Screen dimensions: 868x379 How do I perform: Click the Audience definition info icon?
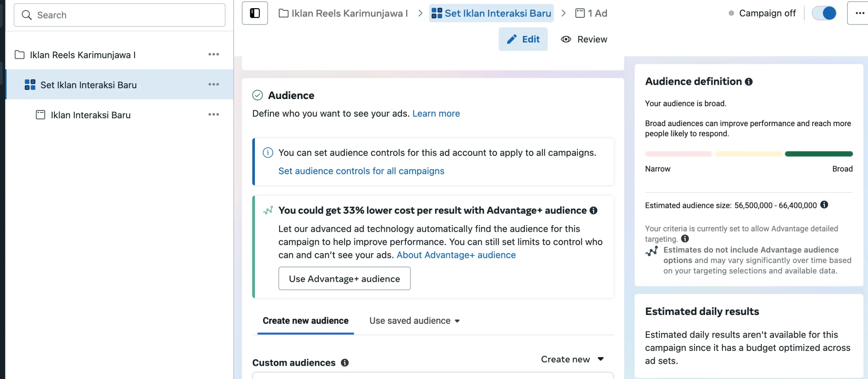click(x=749, y=82)
